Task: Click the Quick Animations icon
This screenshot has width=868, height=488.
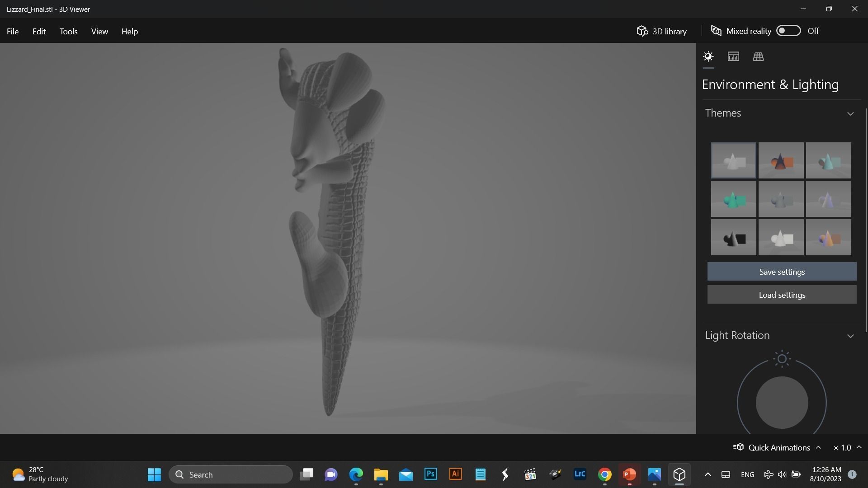Action: click(x=738, y=447)
